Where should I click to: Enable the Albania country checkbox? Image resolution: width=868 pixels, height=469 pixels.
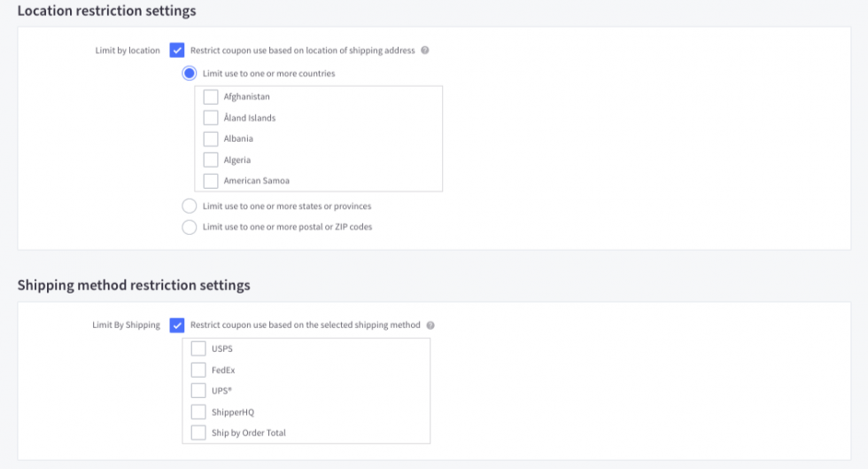211,139
